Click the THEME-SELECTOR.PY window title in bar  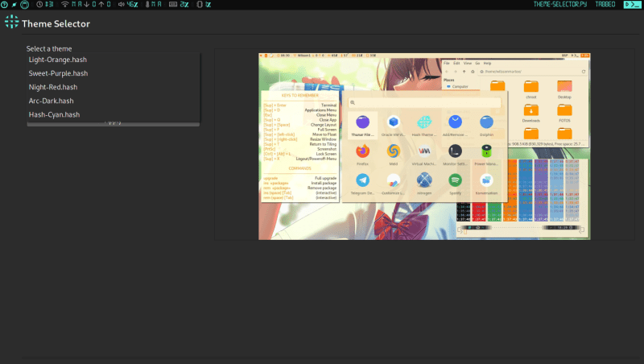pos(559,5)
